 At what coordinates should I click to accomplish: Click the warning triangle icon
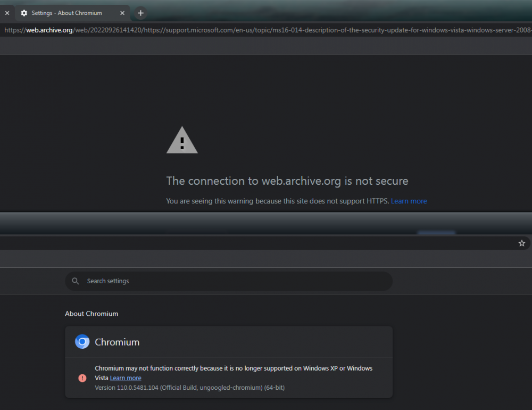coord(182,140)
